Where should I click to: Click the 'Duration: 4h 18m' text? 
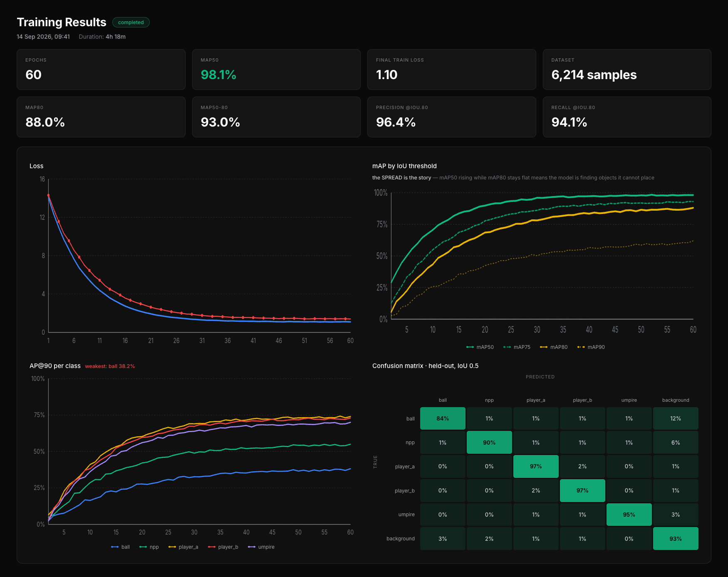pyautogui.click(x=102, y=37)
